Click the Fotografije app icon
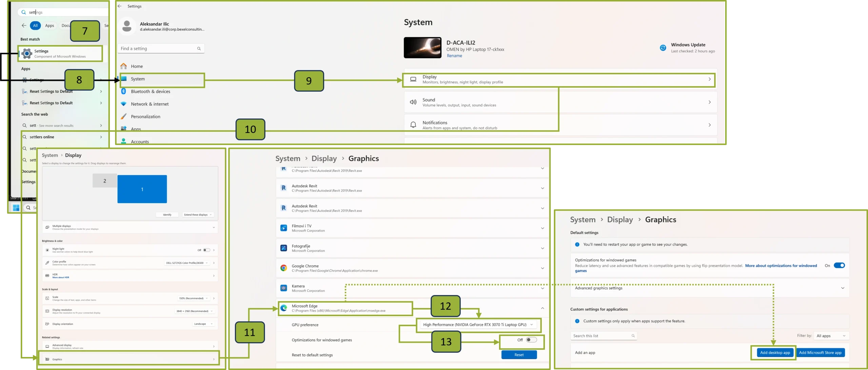Screen dimensions: 868x370 pyautogui.click(x=284, y=248)
